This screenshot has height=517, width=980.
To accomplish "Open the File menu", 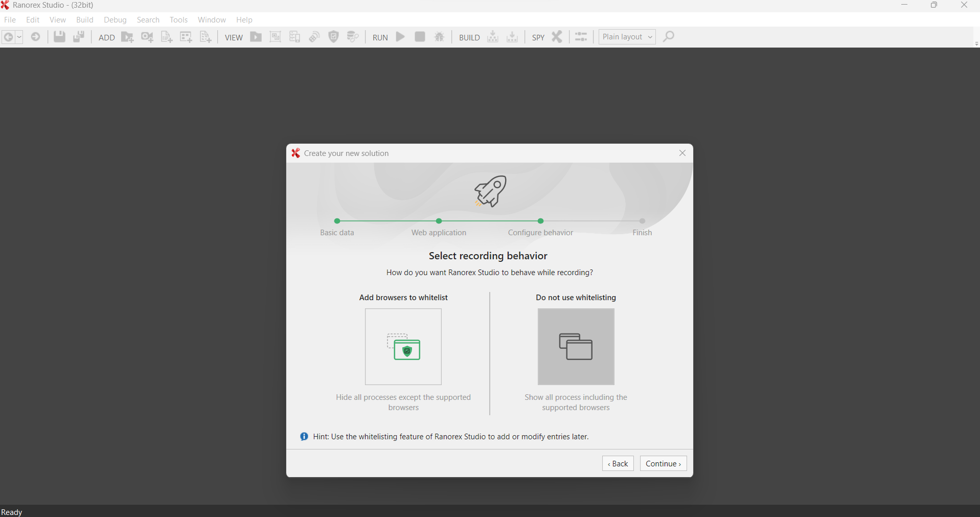I will coord(10,20).
